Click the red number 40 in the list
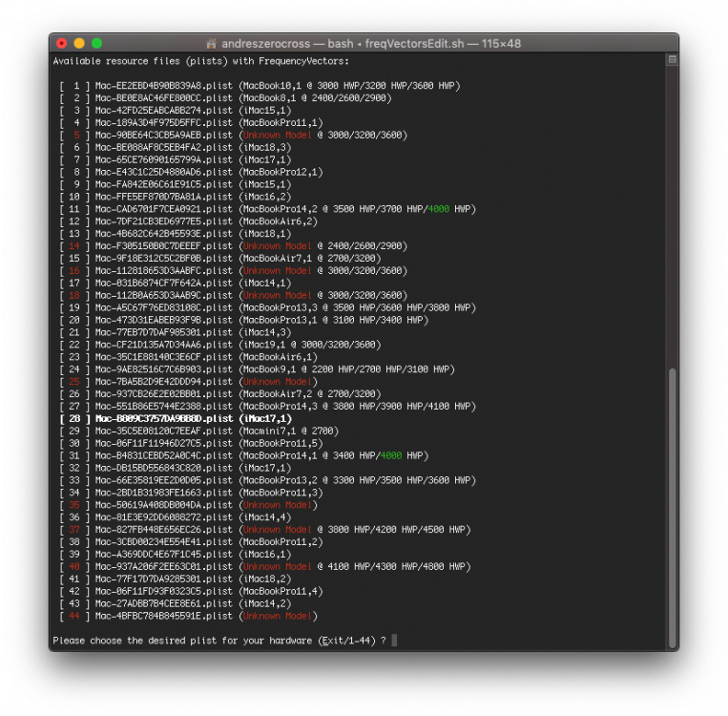Viewport: 728px width, 716px height. 74,566
